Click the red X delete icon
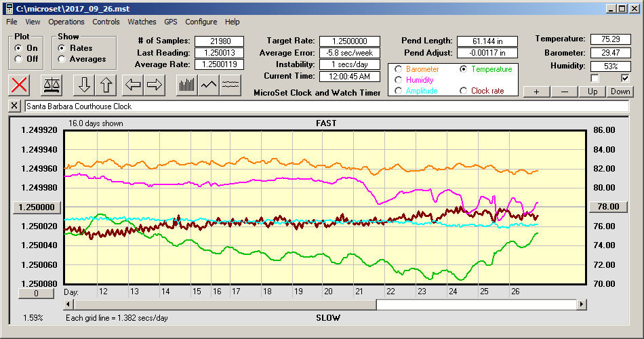Viewport: 644px width, 339px height. pyautogui.click(x=19, y=85)
